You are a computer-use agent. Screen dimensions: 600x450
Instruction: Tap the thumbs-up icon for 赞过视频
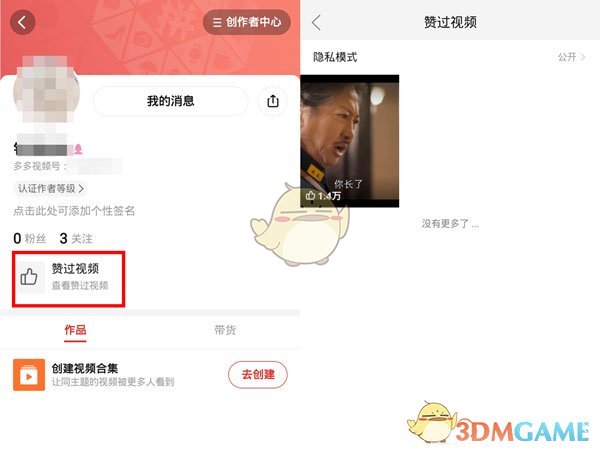tap(29, 277)
